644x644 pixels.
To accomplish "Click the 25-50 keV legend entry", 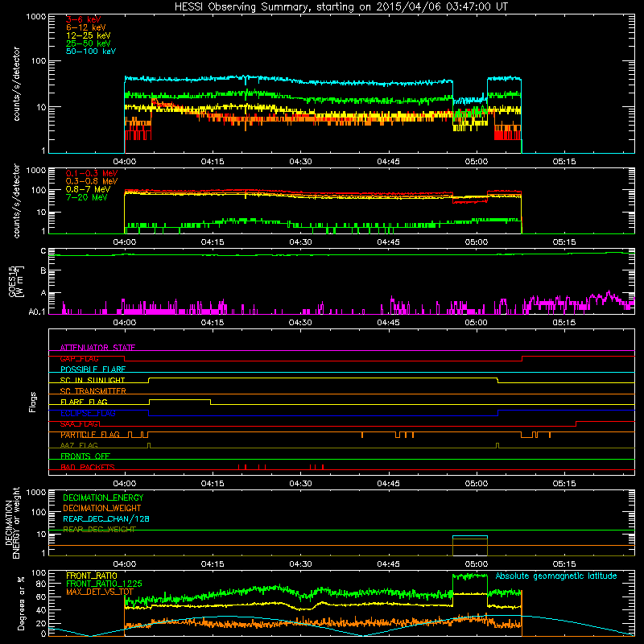I will pos(88,43).
